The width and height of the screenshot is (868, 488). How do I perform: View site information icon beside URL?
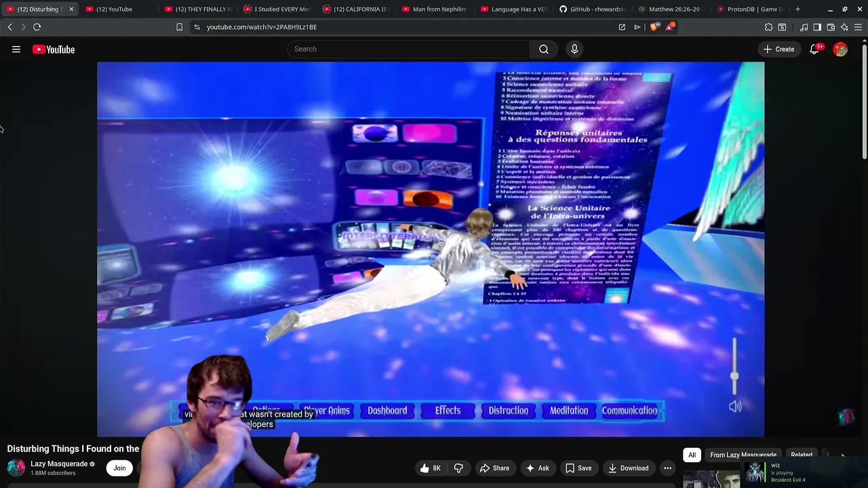coord(197,27)
